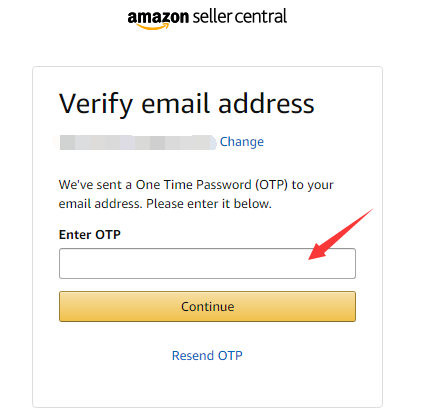Click the word 'seller' in the logo
The height and width of the screenshot is (420, 425).
[x=212, y=16]
